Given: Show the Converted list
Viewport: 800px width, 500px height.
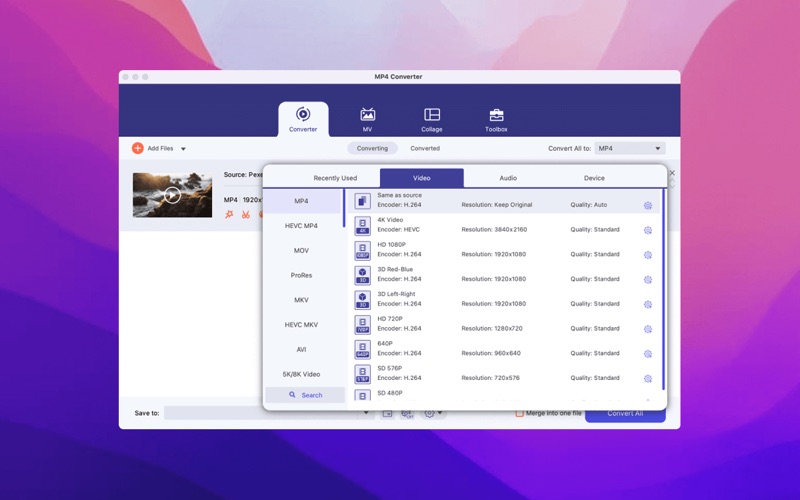Looking at the screenshot, I should [425, 148].
